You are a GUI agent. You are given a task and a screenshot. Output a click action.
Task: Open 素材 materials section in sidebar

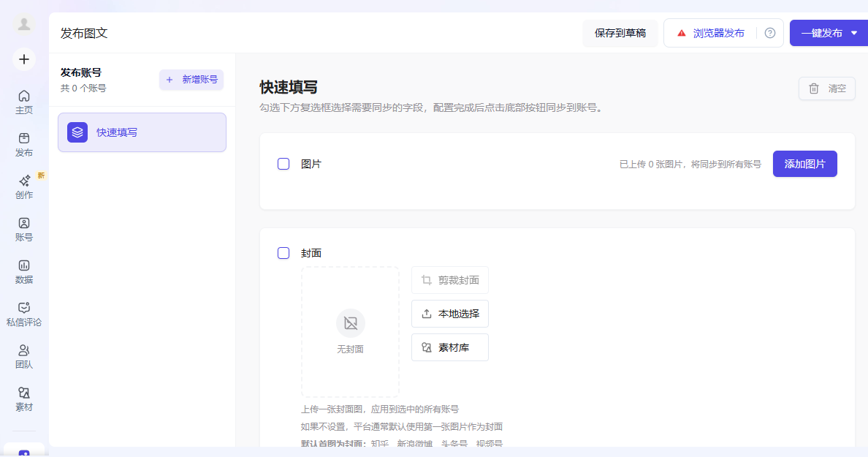point(24,399)
